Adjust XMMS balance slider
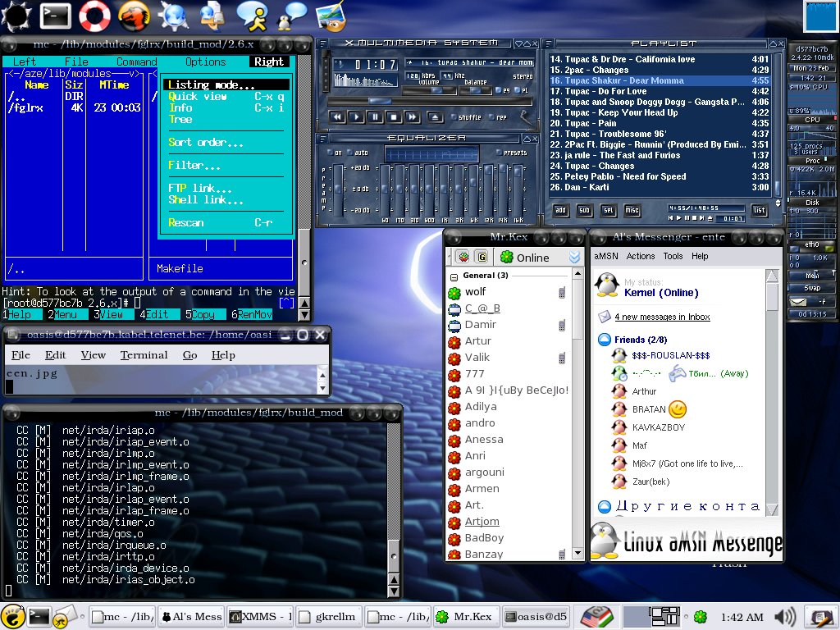840x630 pixels. (473, 90)
